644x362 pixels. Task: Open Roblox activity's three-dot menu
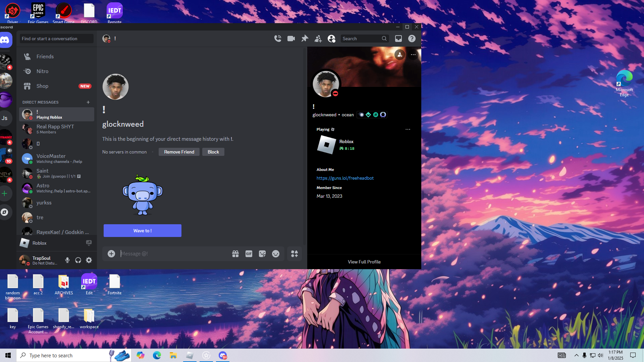point(408,129)
